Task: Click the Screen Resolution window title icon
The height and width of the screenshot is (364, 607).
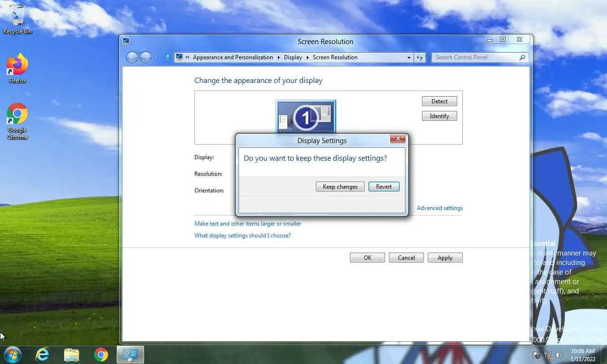Action: tap(126, 41)
